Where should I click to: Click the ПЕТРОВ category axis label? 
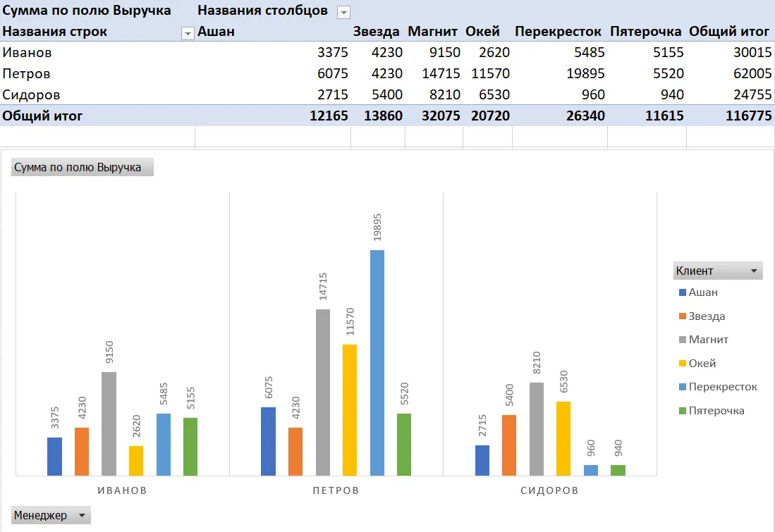pos(336,490)
